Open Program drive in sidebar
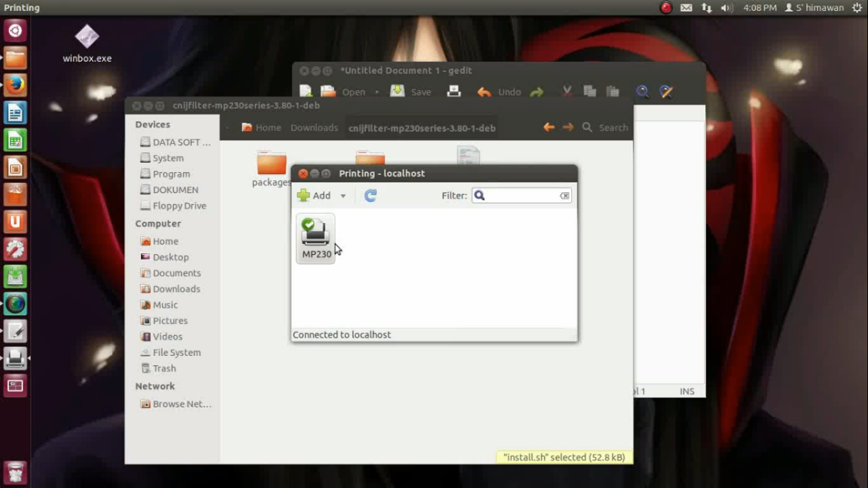 click(165, 174)
